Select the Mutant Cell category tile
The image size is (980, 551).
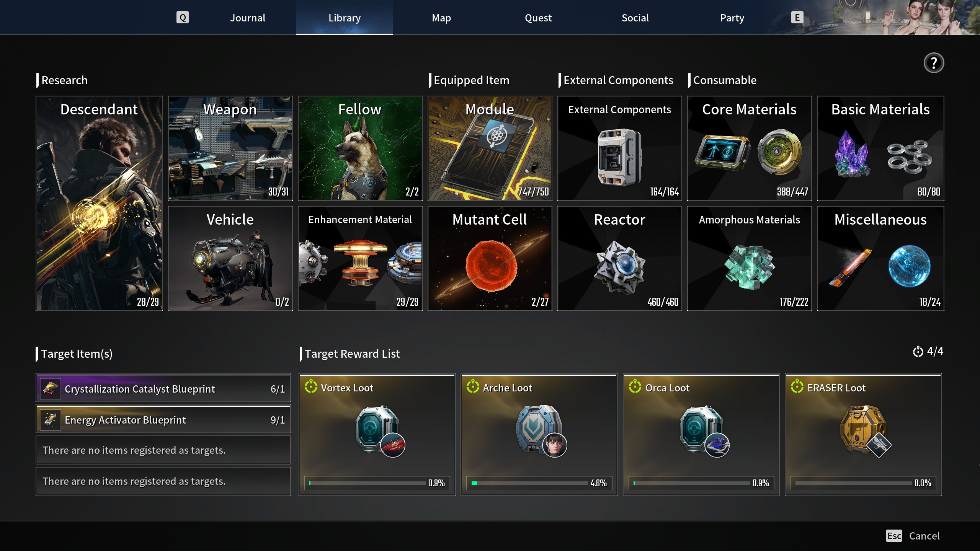click(x=490, y=258)
